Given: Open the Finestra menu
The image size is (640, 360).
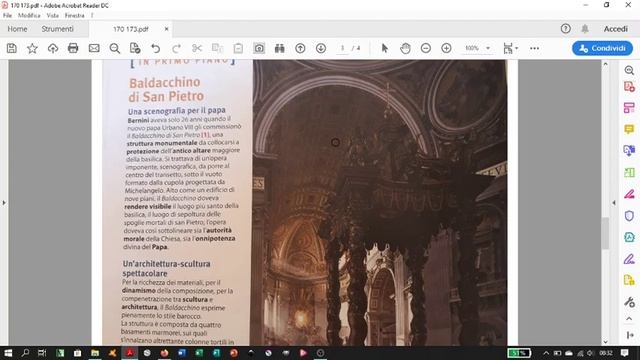Looking at the screenshot, I should (74, 16).
